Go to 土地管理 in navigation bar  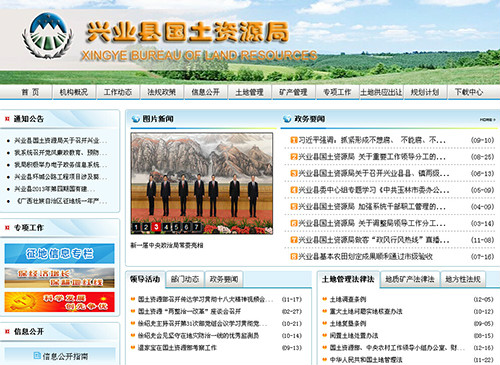coord(249,92)
